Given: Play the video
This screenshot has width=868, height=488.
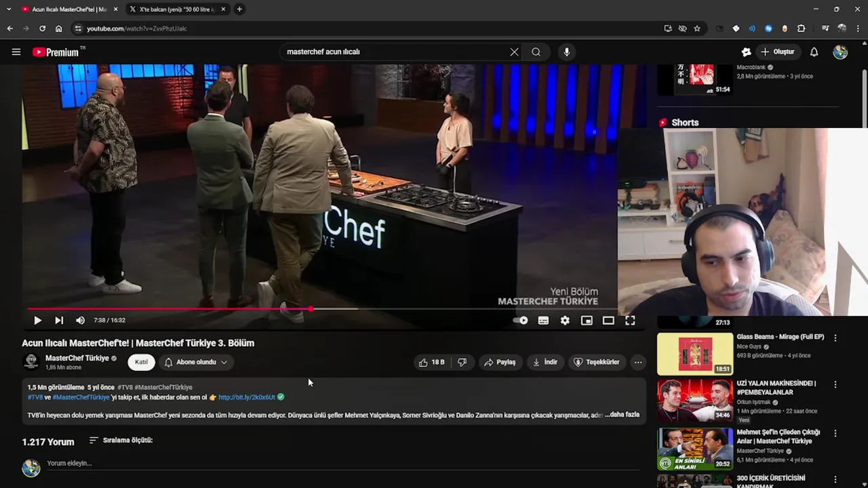Looking at the screenshot, I should click(x=37, y=320).
